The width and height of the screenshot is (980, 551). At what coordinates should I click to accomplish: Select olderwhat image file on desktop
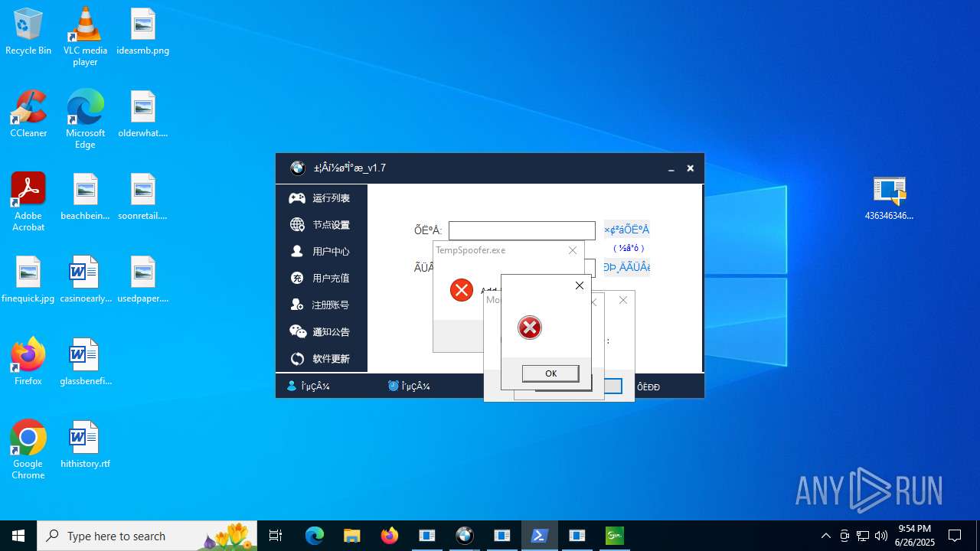(143, 115)
